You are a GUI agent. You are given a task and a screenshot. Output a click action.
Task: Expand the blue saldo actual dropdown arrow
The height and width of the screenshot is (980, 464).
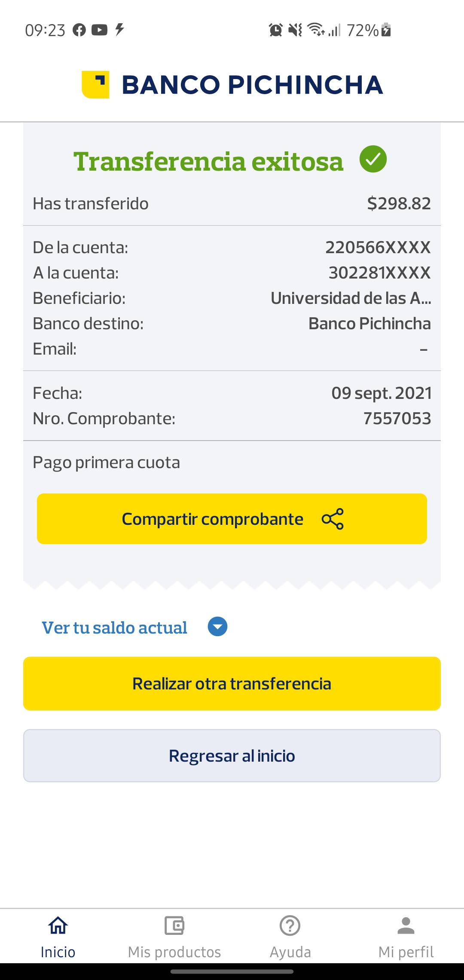tap(217, 627)
